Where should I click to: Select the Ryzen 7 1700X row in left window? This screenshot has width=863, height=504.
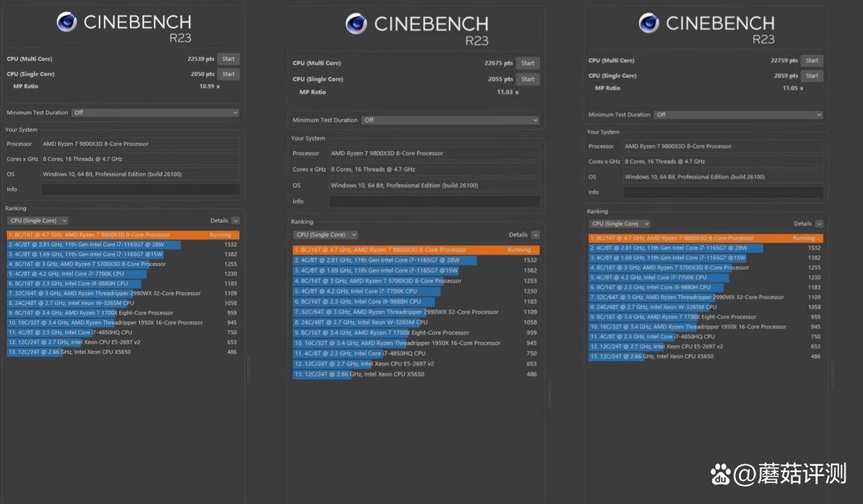point(123,312)
